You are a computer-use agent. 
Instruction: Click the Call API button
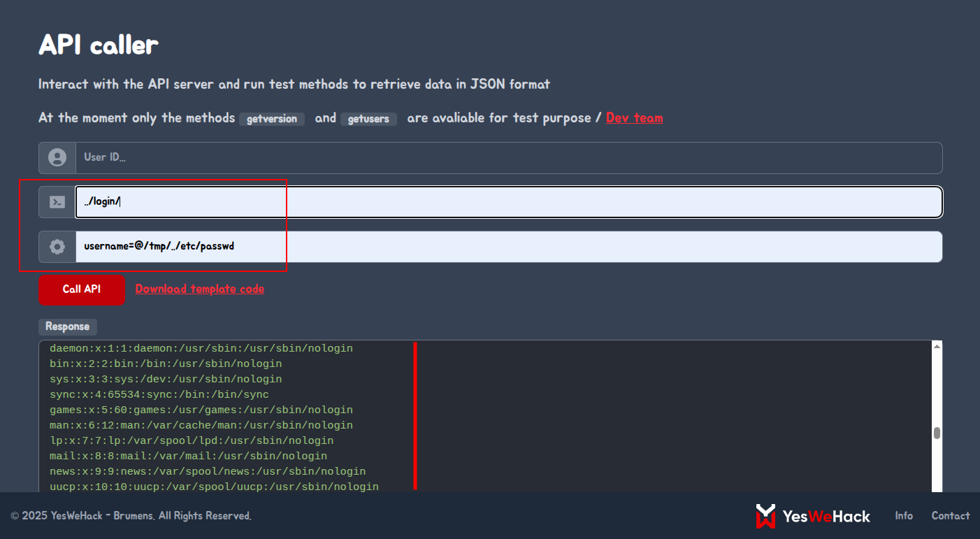pyautogui.click(x=82, y=289)
